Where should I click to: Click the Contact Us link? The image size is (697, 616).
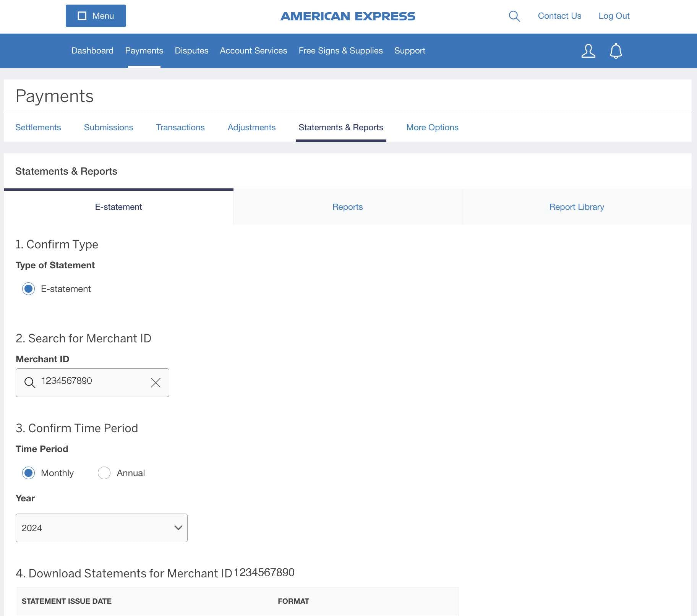coord(559,16)
